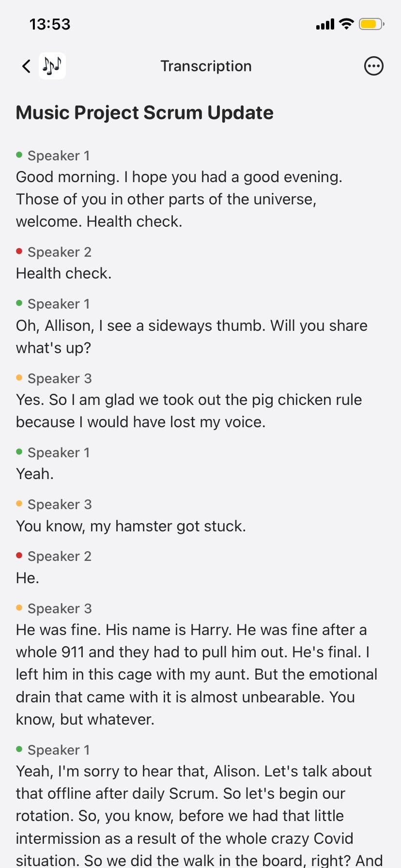Image resolution: width=401 pixels, height=868 pixels.
Task: Select the Speaker 1 label above 'Yeah.'
Action: tap(59, 452)
